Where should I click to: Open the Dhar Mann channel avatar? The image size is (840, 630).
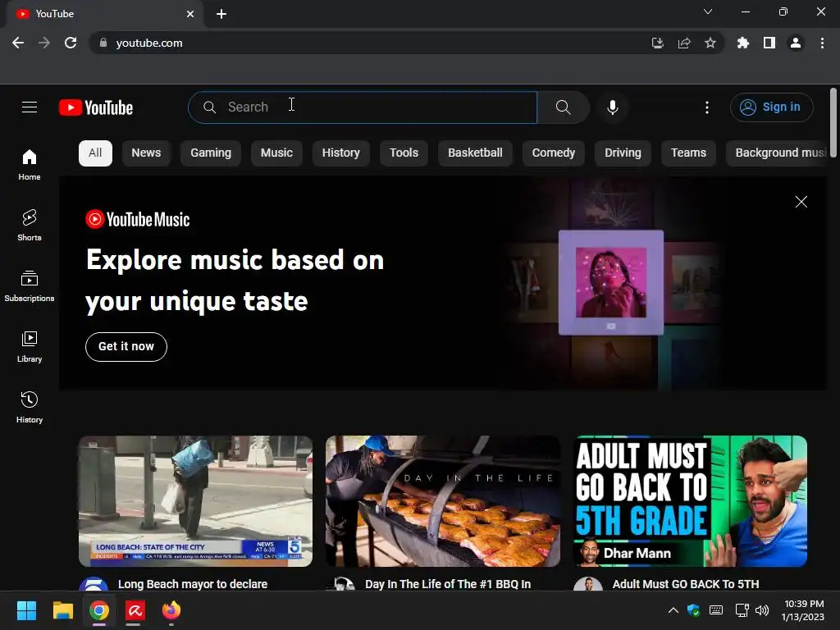pyautogui.click(x=587, y=585)
